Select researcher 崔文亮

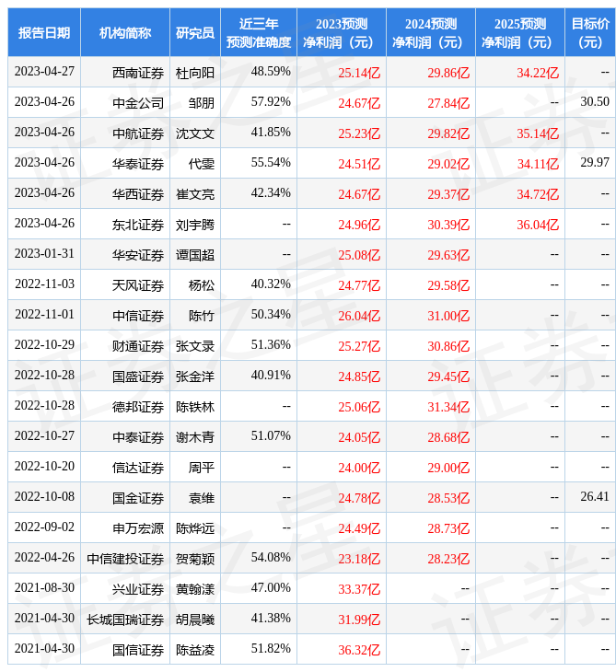(x=195, y=194)
